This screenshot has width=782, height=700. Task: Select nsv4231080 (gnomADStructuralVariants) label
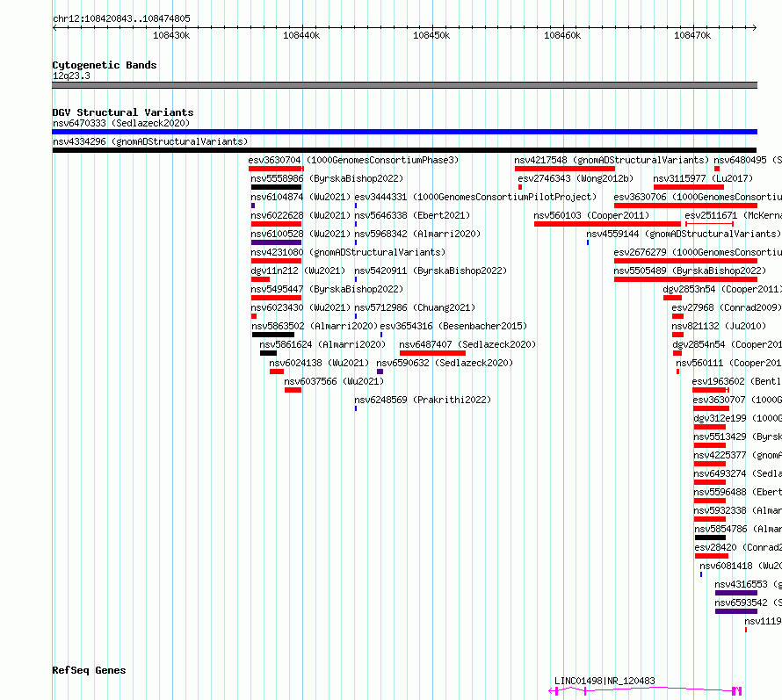point(348,252)
